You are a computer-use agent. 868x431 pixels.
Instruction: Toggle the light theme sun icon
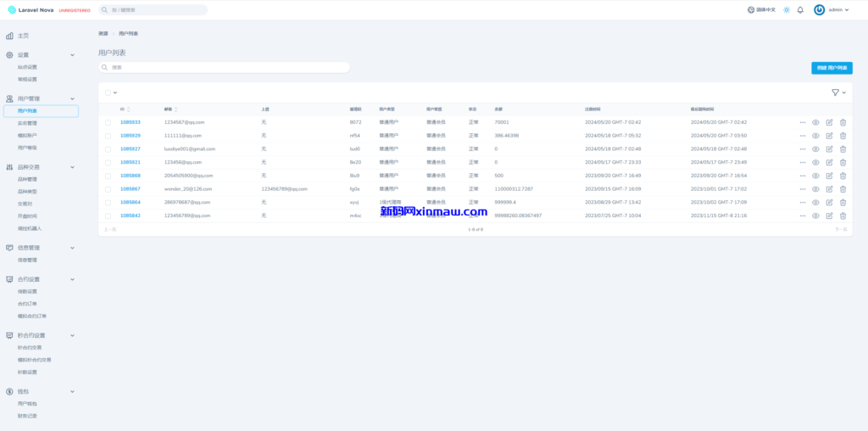point(787,10)
